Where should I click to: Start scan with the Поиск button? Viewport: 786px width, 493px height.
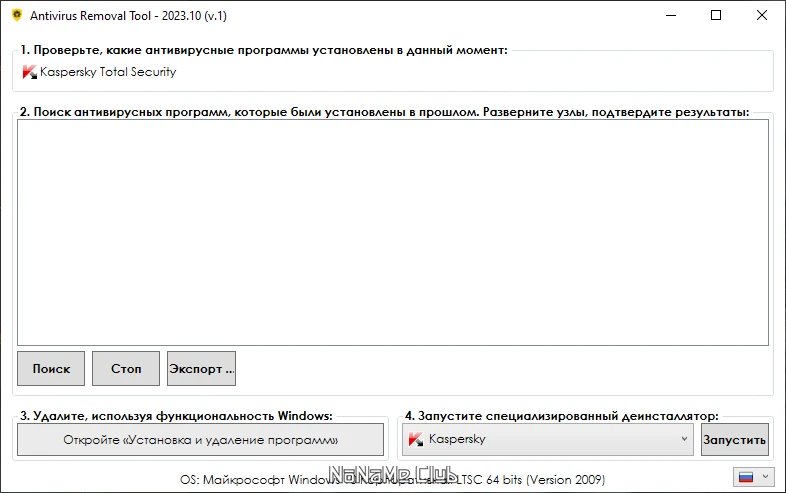tap(51, 369)
